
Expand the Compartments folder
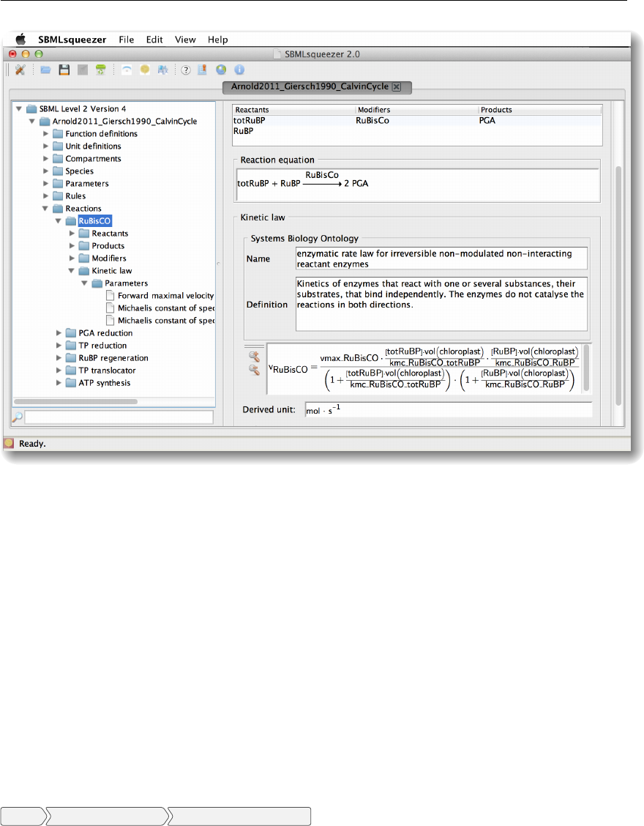coord(46,159)
